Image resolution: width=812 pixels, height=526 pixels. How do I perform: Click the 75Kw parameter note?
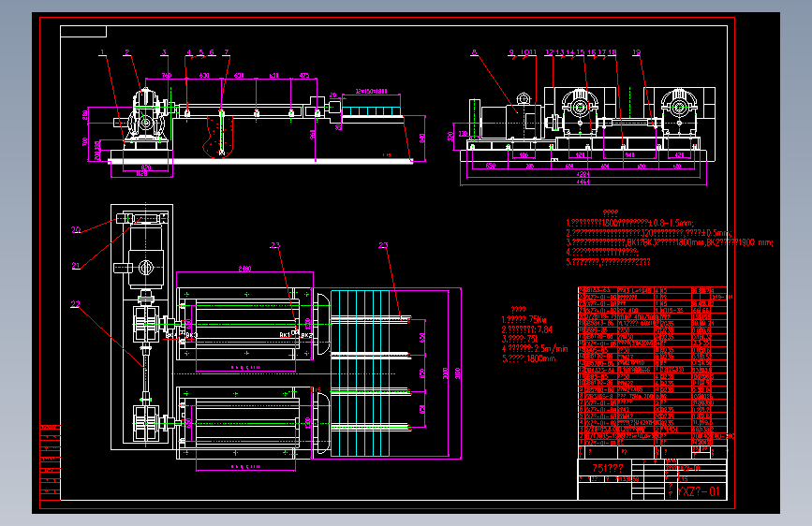pyautogui.click(x=524, y=320)
